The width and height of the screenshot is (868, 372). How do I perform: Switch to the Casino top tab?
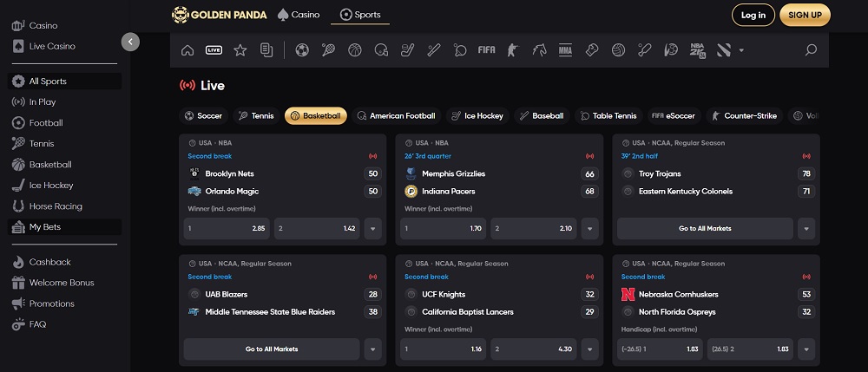299,15
